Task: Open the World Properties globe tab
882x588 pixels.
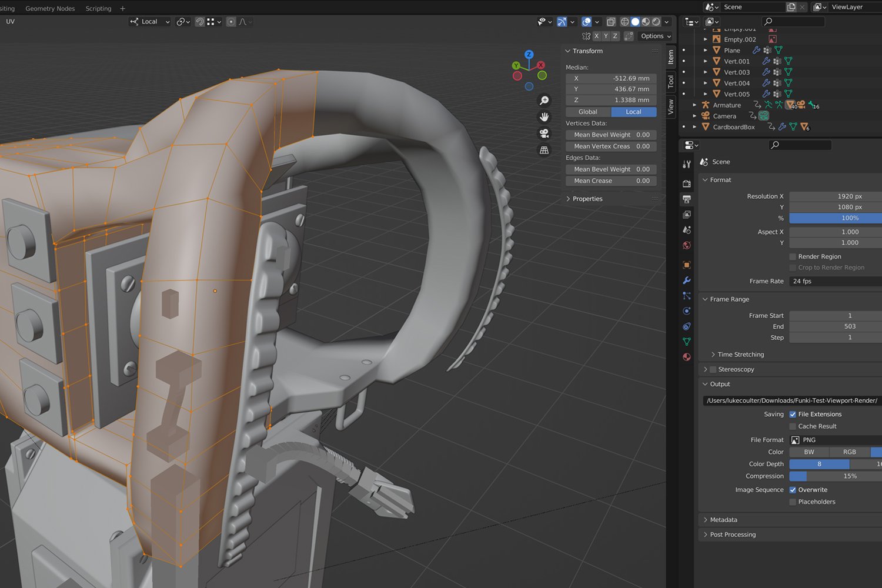Action: pos(687,246)
